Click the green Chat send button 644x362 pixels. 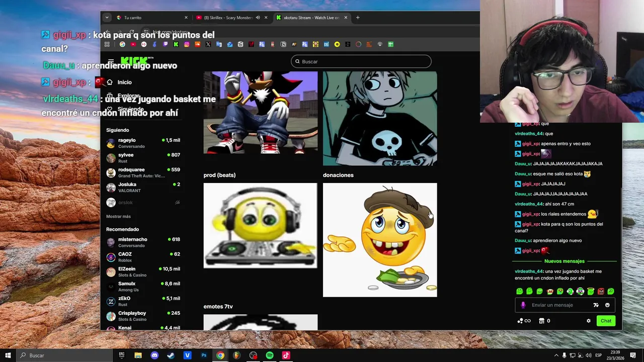click(x=606, y=321)
